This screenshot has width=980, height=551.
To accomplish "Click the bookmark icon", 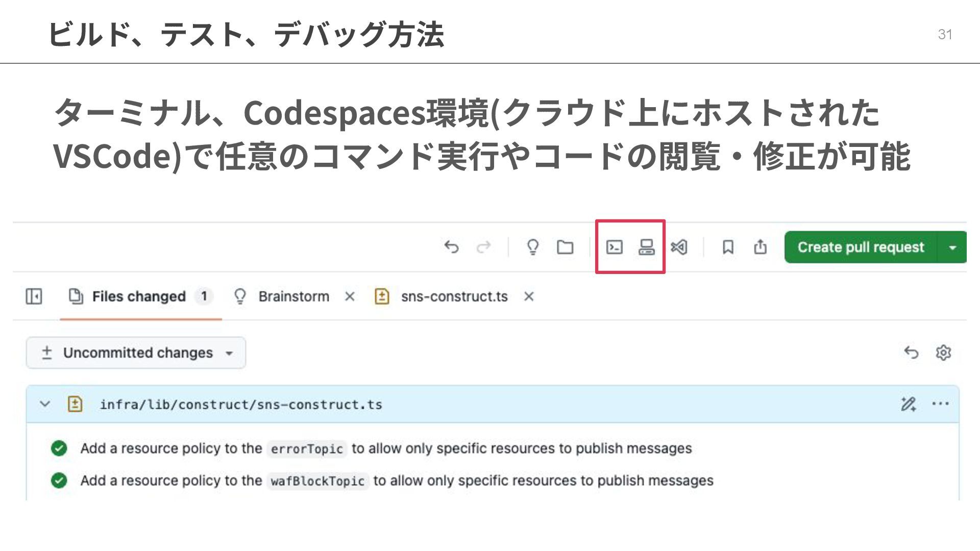I will coord(728,247).
